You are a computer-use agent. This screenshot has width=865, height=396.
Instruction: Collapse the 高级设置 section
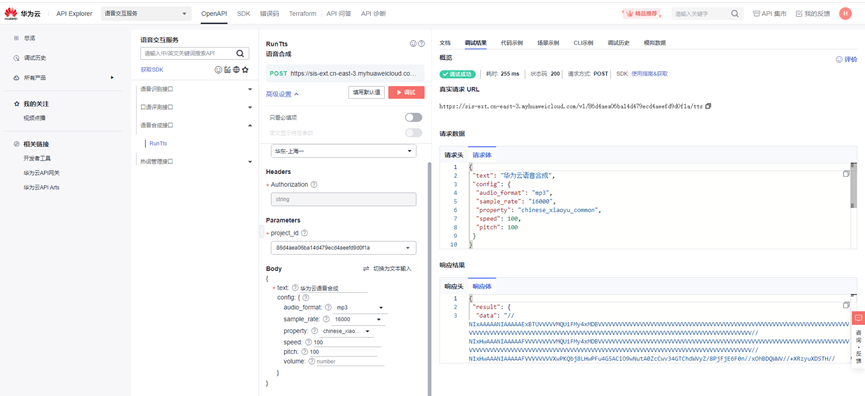[282, 94]
